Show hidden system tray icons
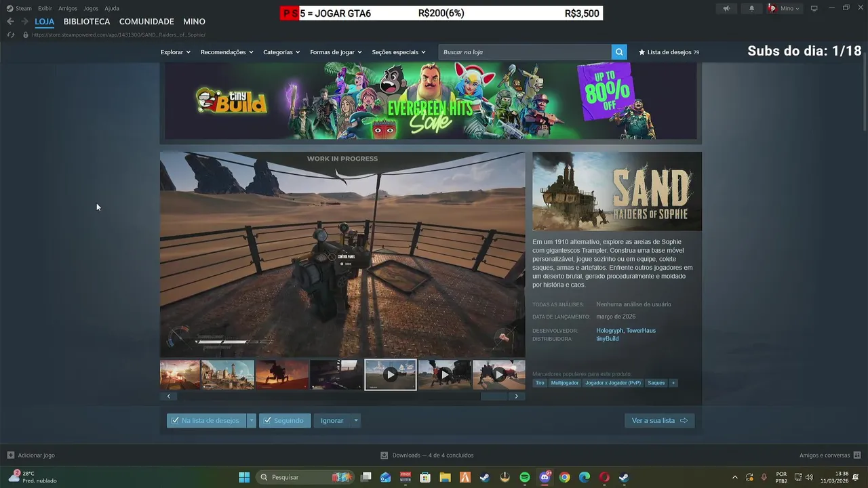This screenshot has height=488, width=868. 735,477
